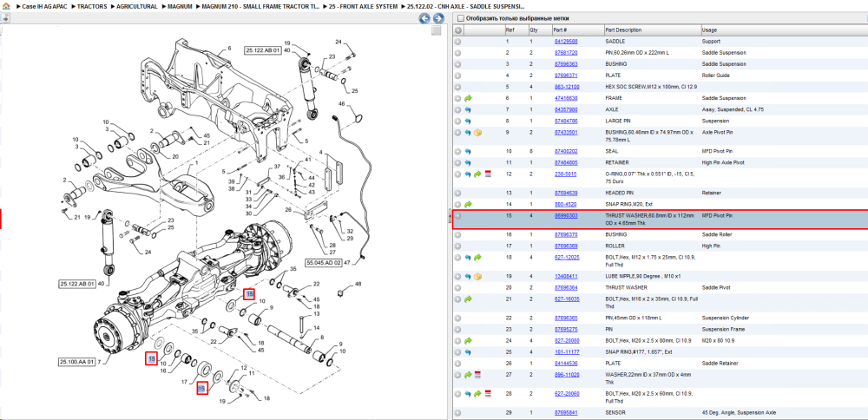Click green arrow on row 24 bolt
The height and width of the screenshot is (420, 868).
[x=468, y=340]
